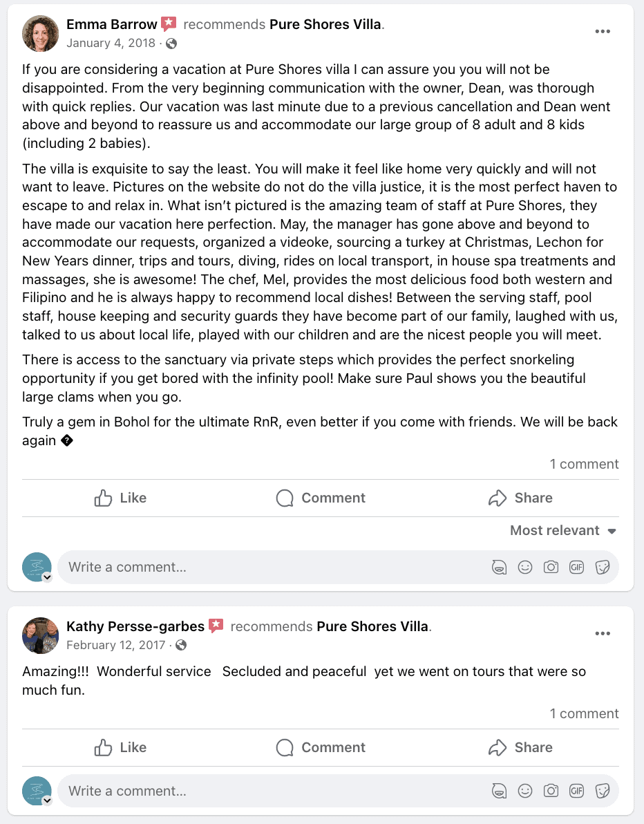Like Emma Barrow's review

(x=120, y=498)
